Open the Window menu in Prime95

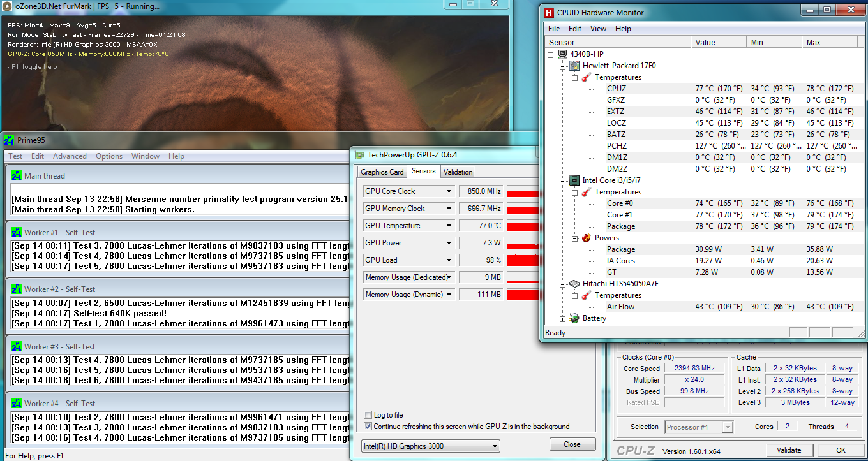146,156
